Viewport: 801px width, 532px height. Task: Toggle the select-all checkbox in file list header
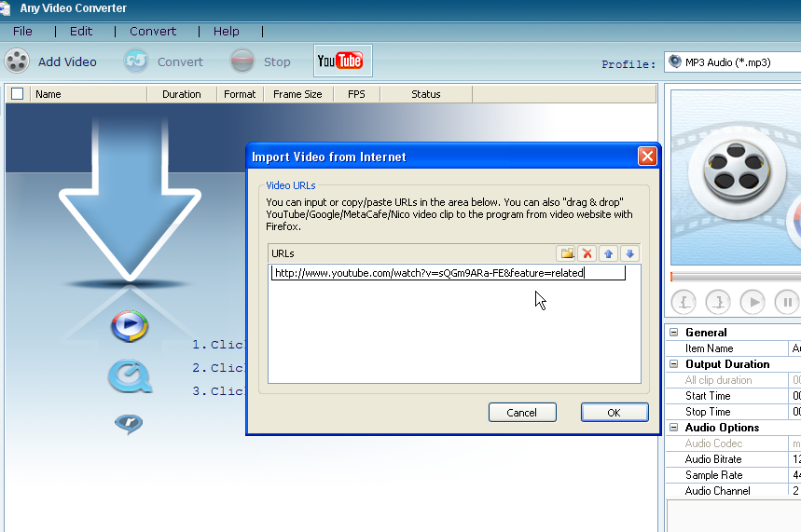pyautogui.click(x=17, y=94)
